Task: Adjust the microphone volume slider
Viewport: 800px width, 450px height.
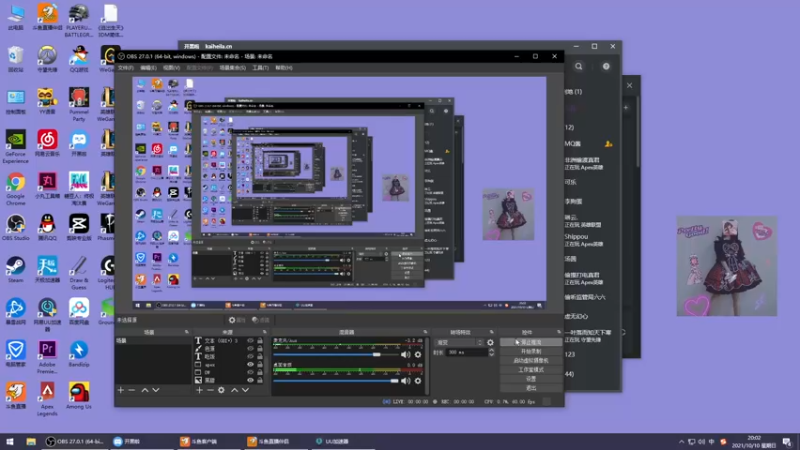Action: pyautogui.click(x=336, y=355)
